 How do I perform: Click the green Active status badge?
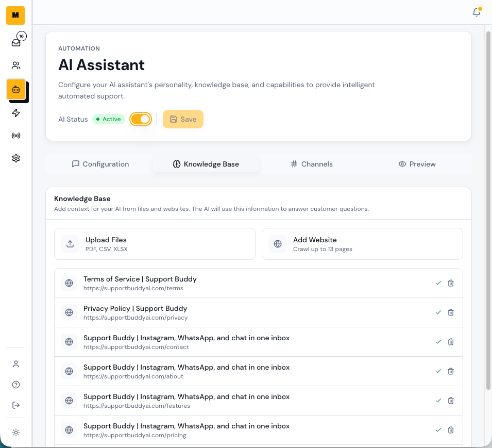[109, 119]
